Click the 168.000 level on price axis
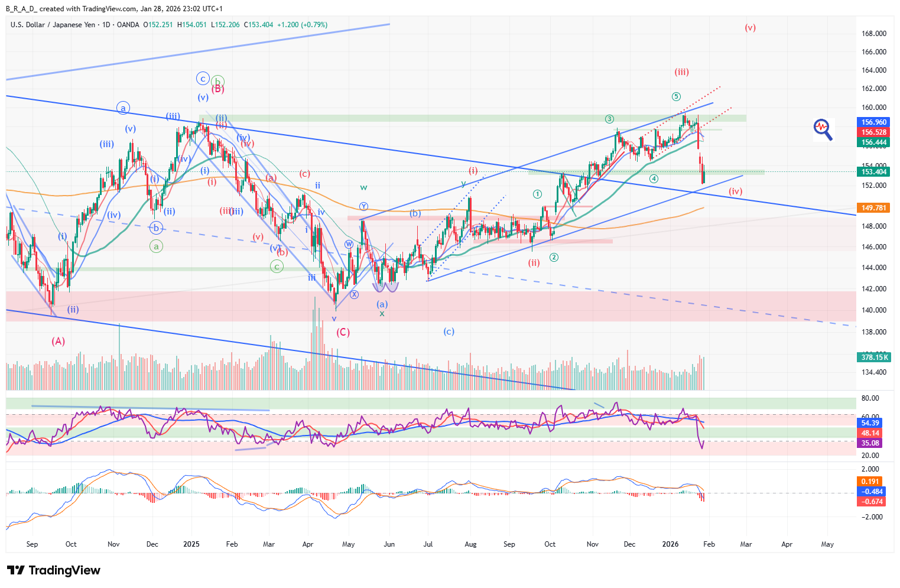The height and width of the screenshot is (588, 900). click(873, 34)
